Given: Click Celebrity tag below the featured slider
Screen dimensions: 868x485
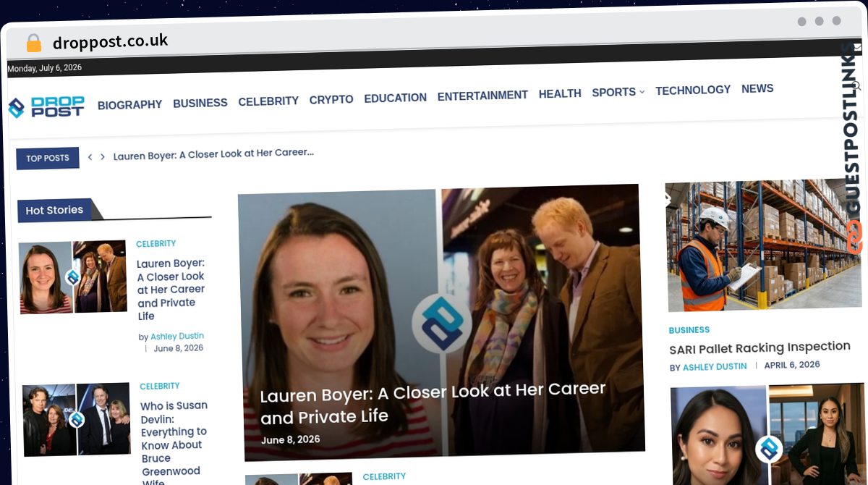Looking at the screenshot, I should (x=384, y=477).
